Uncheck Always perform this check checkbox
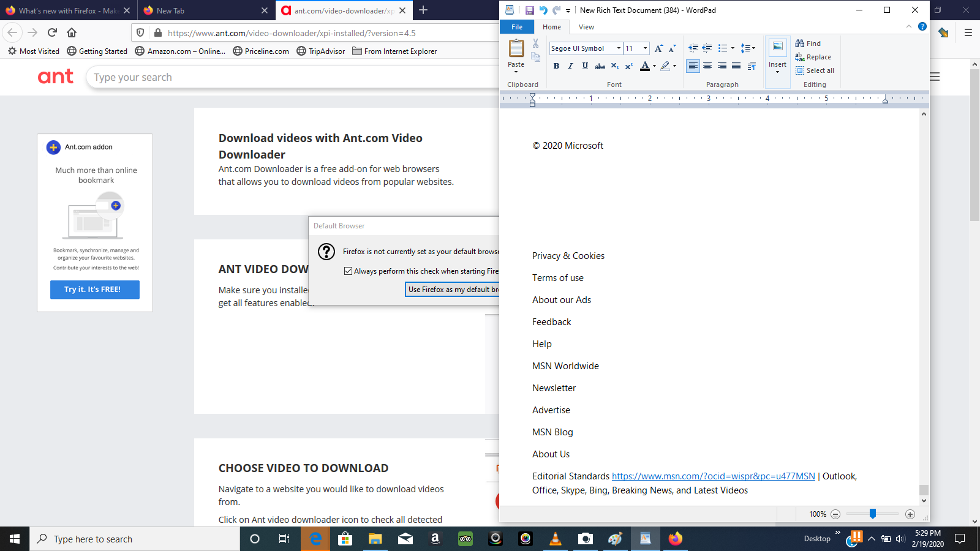This screenshot has height=551, width=980. click(x=348, y=271)
